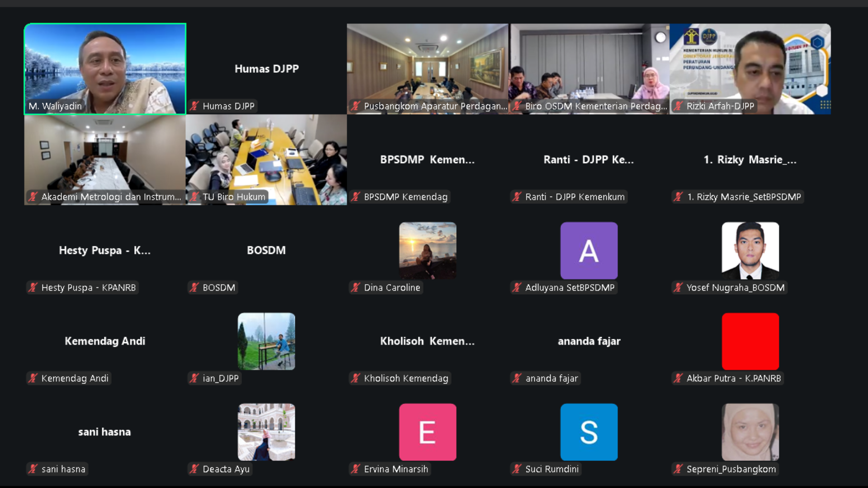Click Deacta Ayu's profile photo
This screenshot has height=488, width=868.
266,432
